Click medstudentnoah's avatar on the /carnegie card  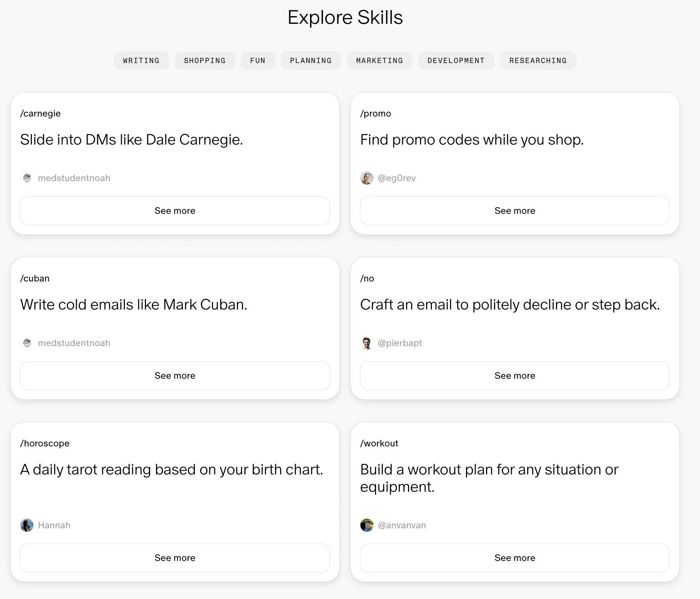click(27, 178)
